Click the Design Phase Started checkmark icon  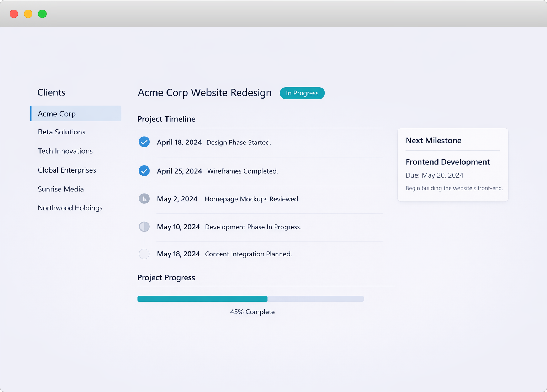[x=144, y=142]
